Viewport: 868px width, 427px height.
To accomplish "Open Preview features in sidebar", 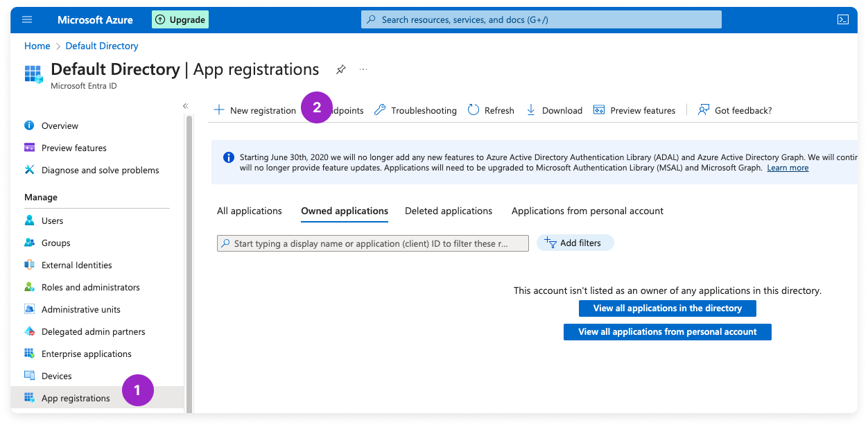I will tap(73, 148).
